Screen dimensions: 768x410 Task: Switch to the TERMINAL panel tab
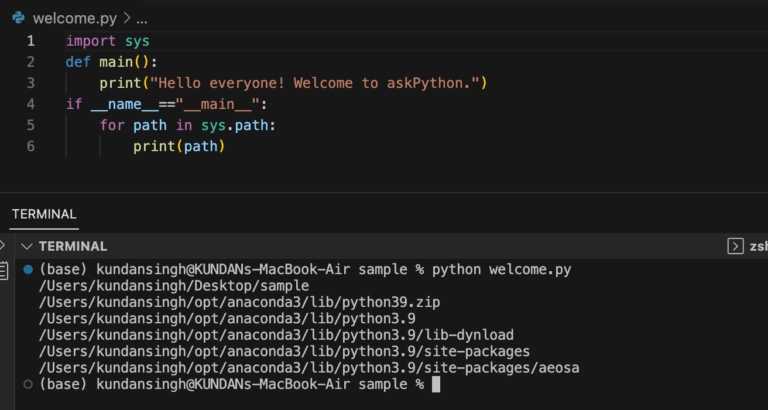coord(44,214)
